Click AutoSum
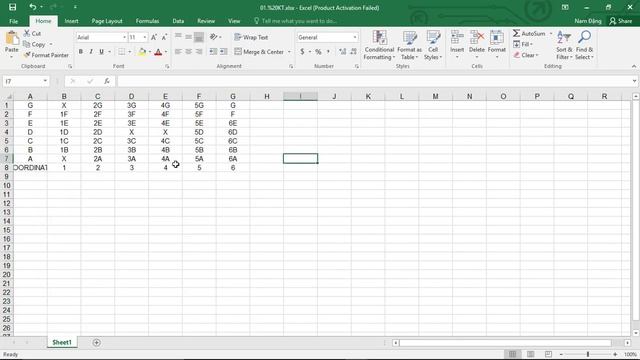640x360 pixels. pos(529,33)
